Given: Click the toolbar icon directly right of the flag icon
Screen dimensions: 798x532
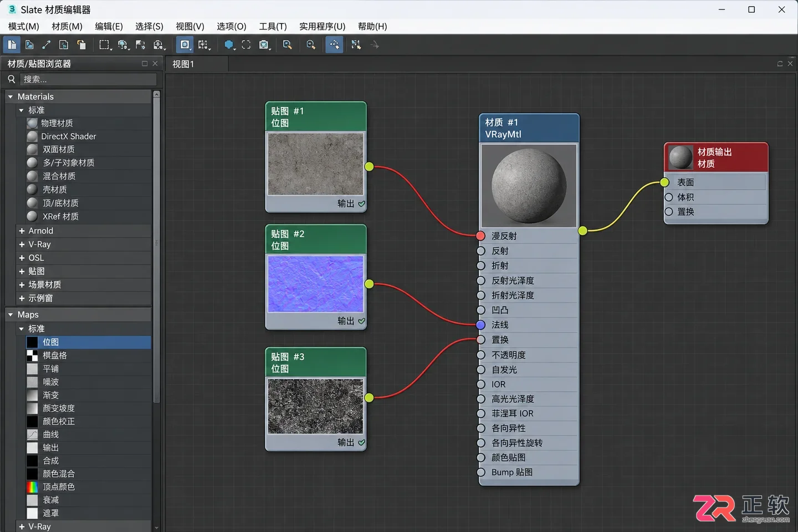Looking at the screenshot, I should pos(159,45).
